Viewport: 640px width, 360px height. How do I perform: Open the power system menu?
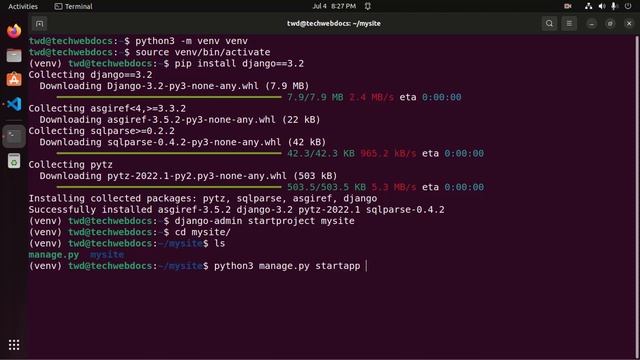click(628, 6)
